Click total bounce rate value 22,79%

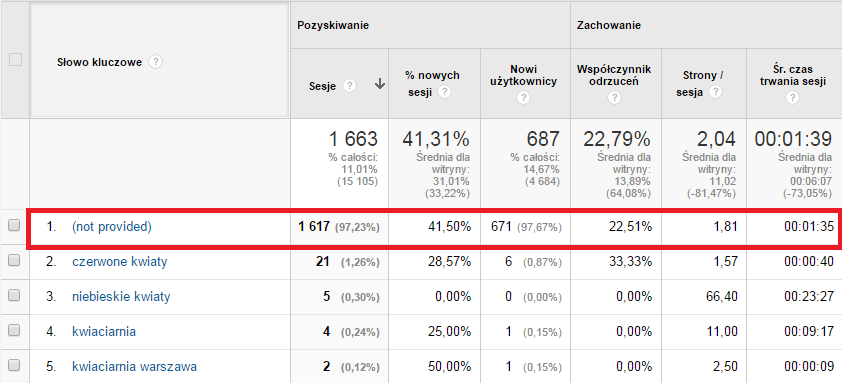617,140
